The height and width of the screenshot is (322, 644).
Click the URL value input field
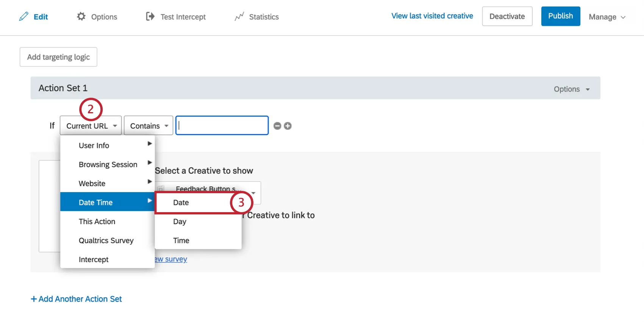click(222, 125)
